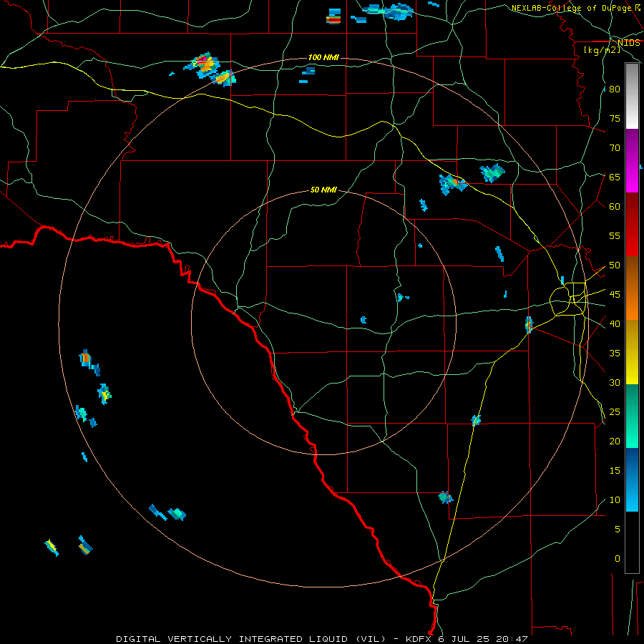Click the legend value 10
Image resolution: width=644 pixels, height=644 pixels.
pos(615,500)
